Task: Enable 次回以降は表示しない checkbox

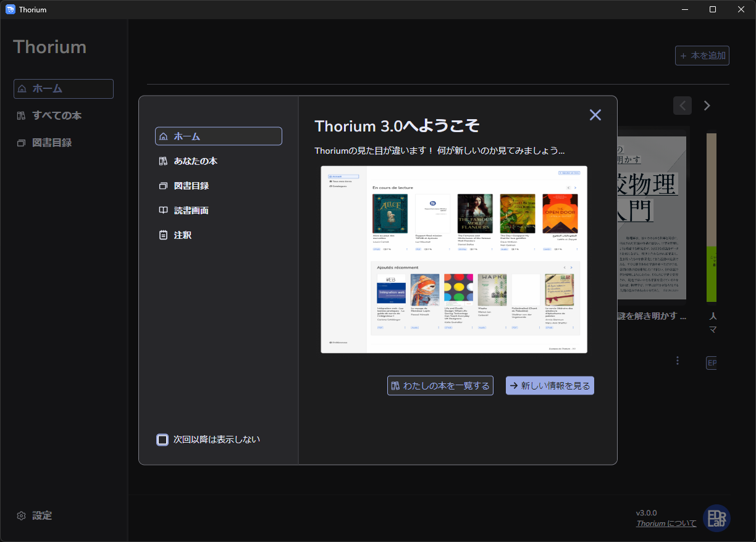Action: [162, 440]
